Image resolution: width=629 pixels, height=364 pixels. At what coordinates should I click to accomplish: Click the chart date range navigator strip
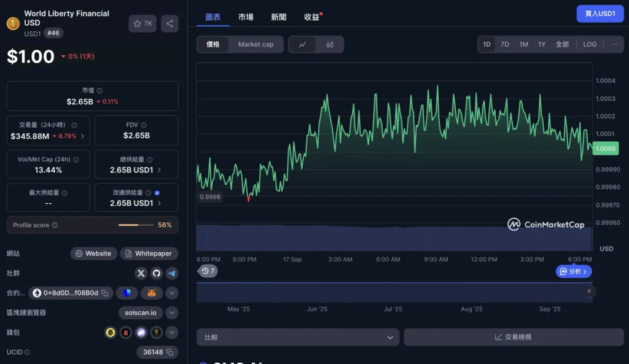coord(394,292)
